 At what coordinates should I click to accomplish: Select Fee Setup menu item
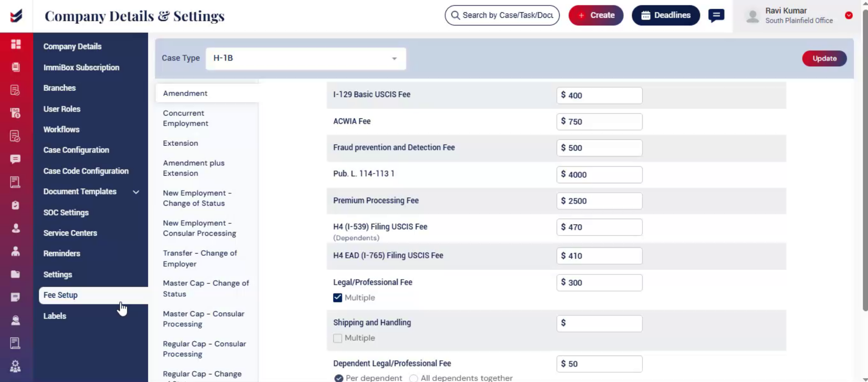pyautogui.click(x=93, y=295)
